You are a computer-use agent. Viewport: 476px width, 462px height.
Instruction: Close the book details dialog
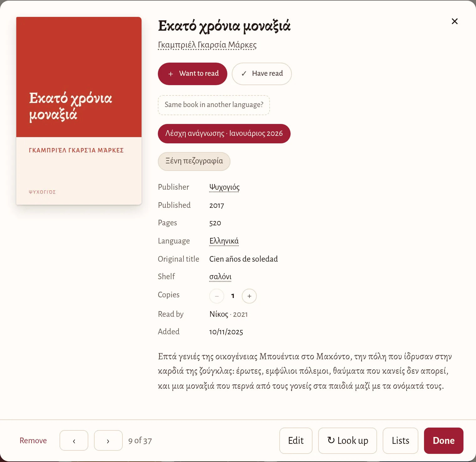point(454,21)
